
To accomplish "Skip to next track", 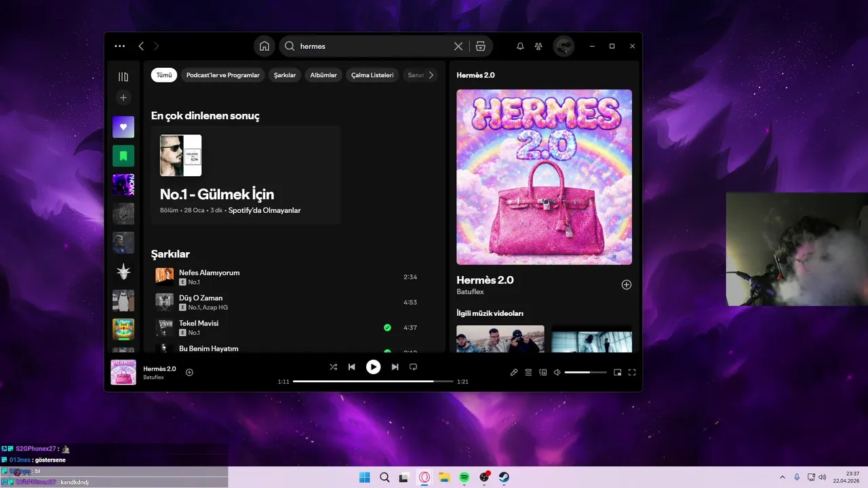I will click(395, 367).
